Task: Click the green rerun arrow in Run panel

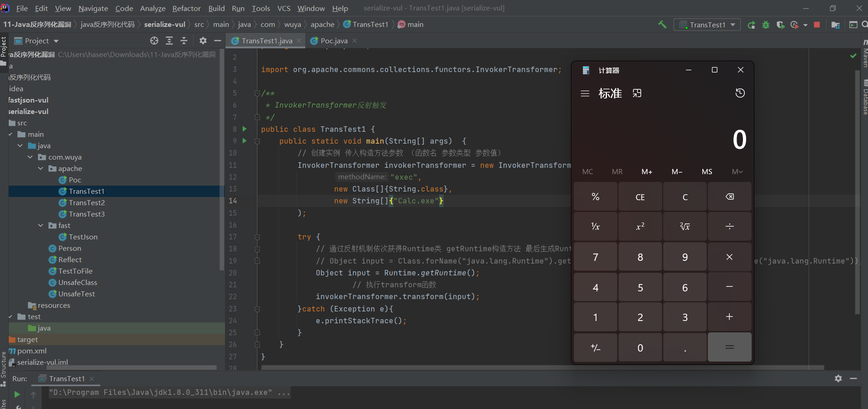Action: 17,394
